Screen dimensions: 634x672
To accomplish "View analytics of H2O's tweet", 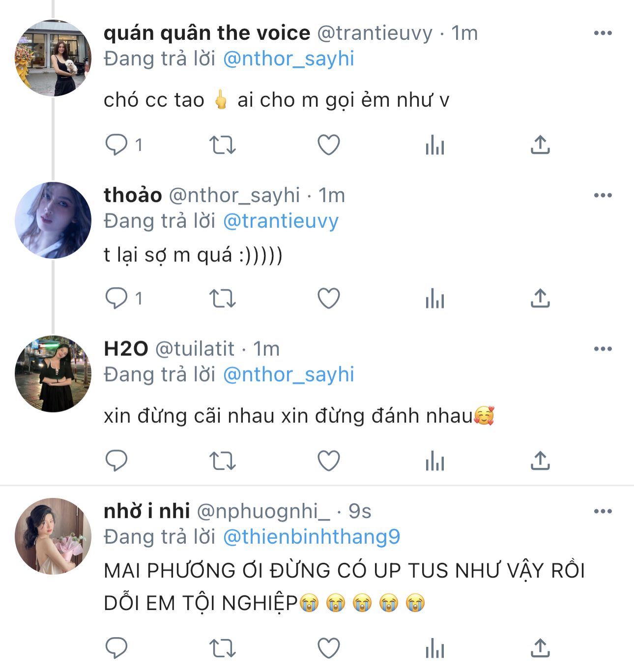I will coord(435,461).
